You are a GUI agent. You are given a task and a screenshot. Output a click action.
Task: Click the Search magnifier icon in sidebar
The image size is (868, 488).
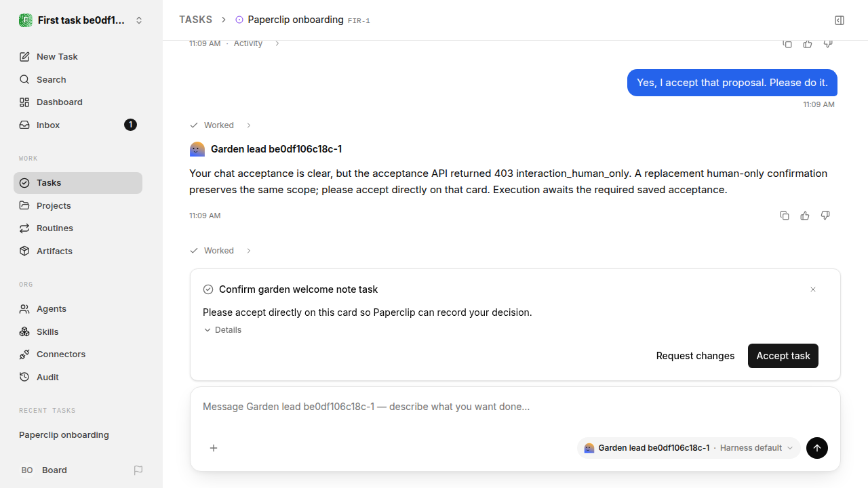[x=24, y=80]
